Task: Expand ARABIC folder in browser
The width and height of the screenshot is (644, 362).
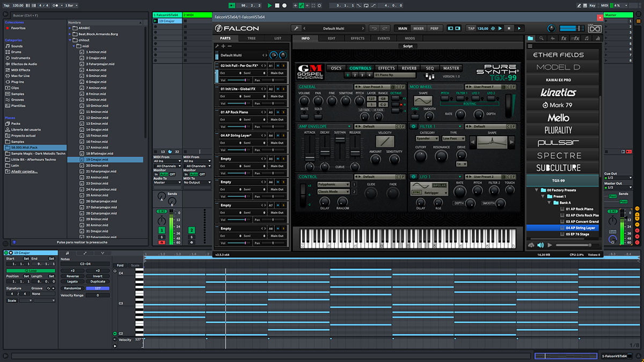Action: point(70,28)
